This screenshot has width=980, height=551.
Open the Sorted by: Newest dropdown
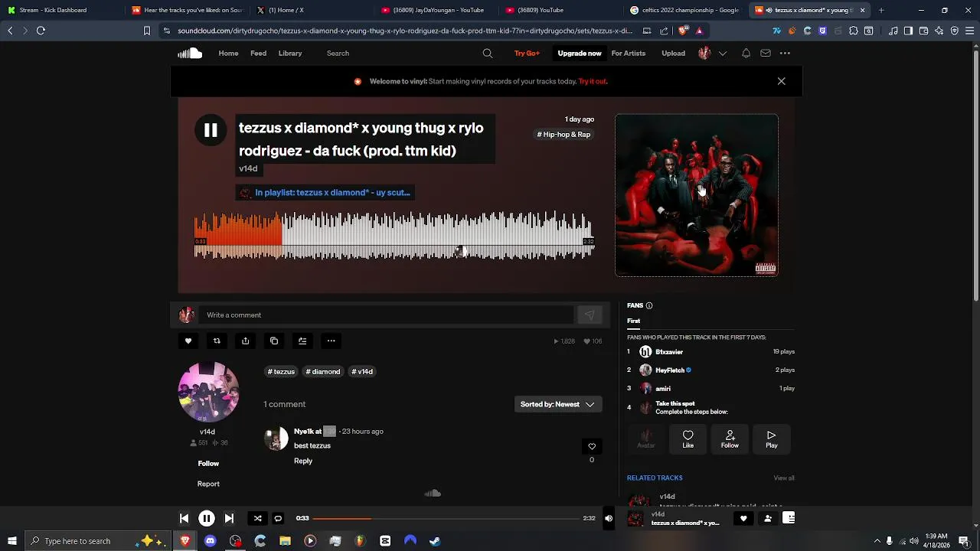tap(558, 404)
